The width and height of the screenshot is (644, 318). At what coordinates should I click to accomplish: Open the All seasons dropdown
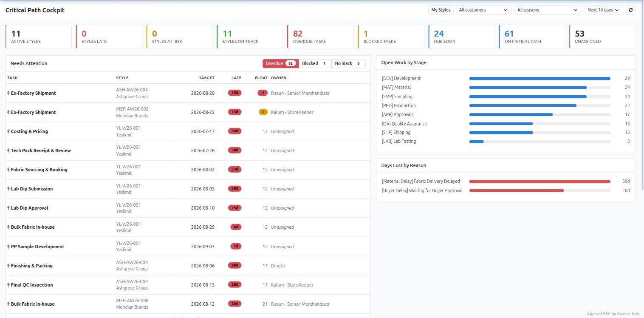point(548,10)
